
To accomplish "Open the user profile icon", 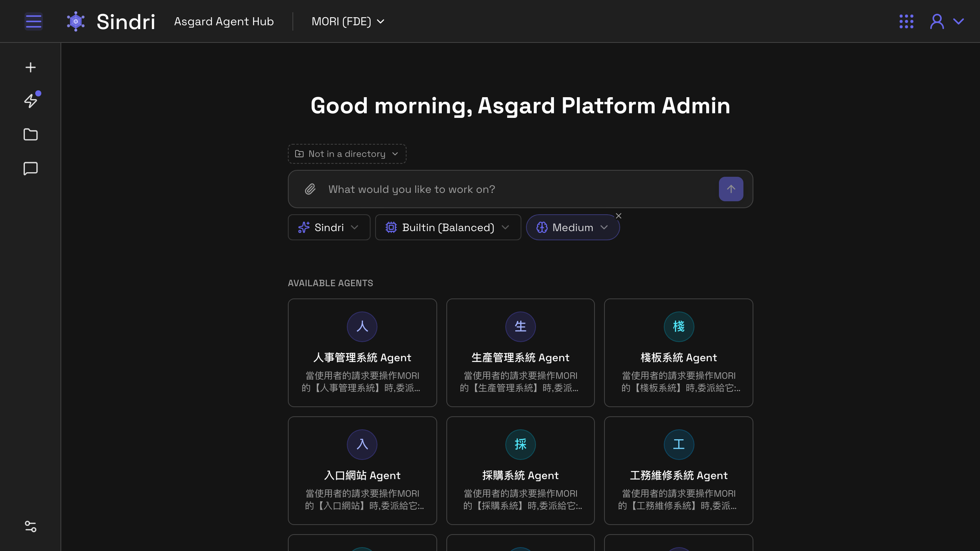I will point(937,21).
